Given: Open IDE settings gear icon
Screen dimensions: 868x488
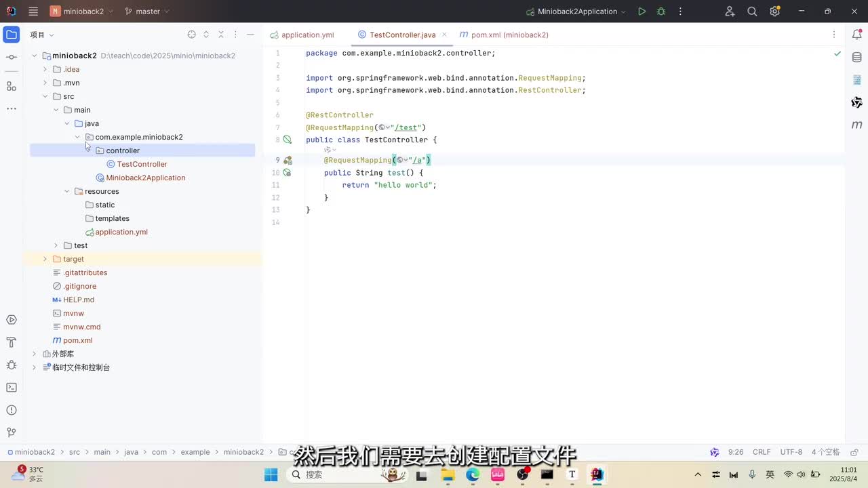Looking at the screenshot, I should (774, 12).
